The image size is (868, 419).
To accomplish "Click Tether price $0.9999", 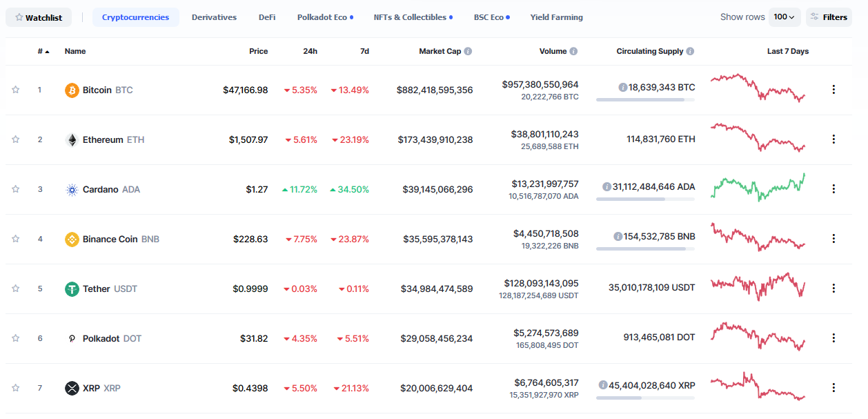I will click(250, 289).
